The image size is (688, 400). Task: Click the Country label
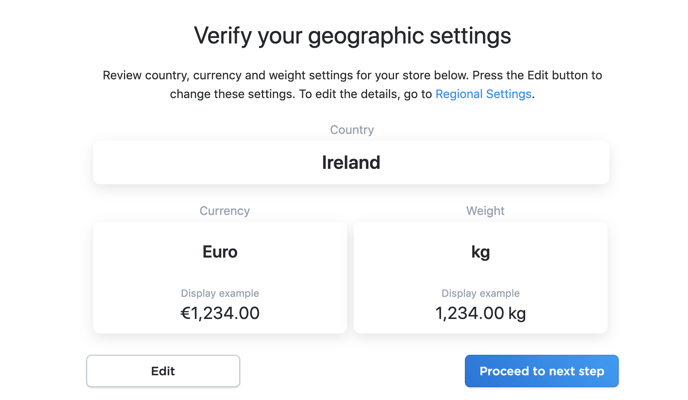(x=352, y=130)
